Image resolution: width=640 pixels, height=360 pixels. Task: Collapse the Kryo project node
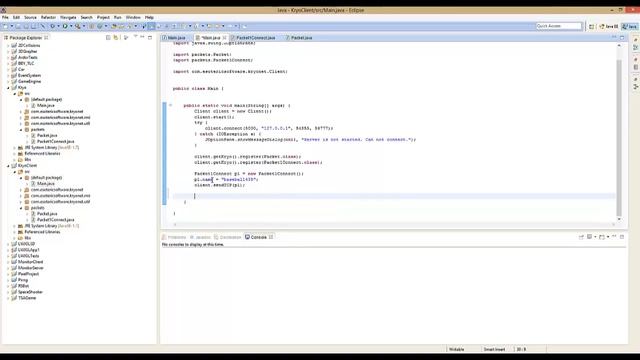pos(8,88)
